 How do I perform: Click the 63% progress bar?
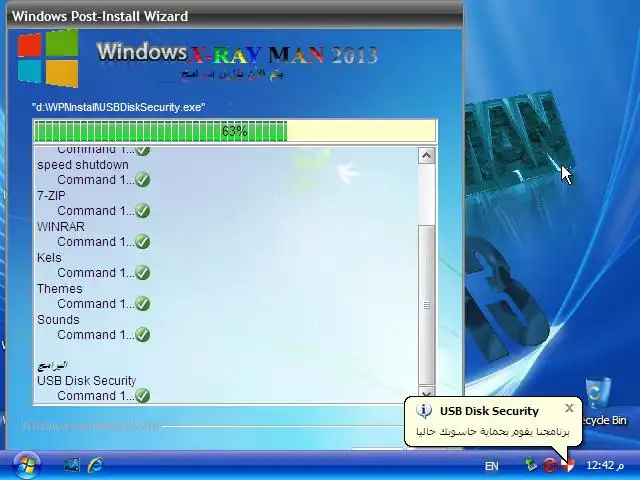[235, 131]
